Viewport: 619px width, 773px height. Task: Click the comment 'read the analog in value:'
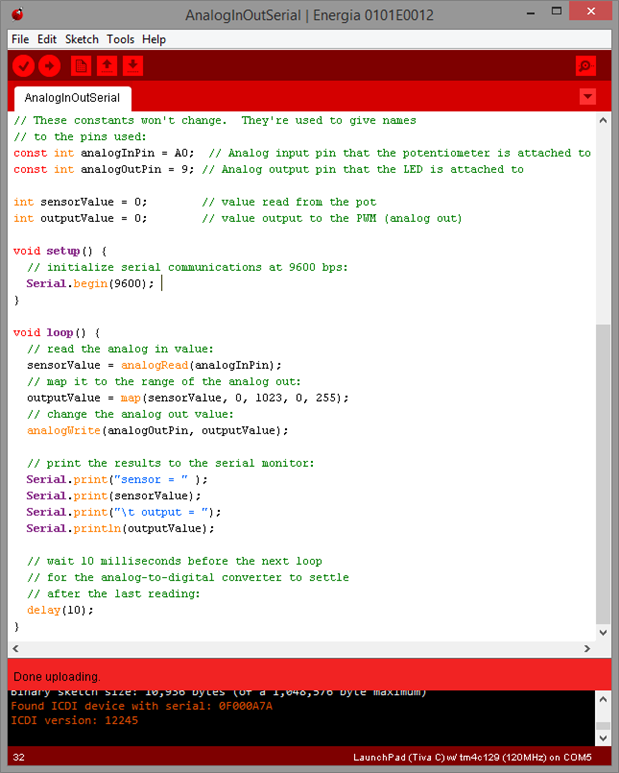[120, 349]
